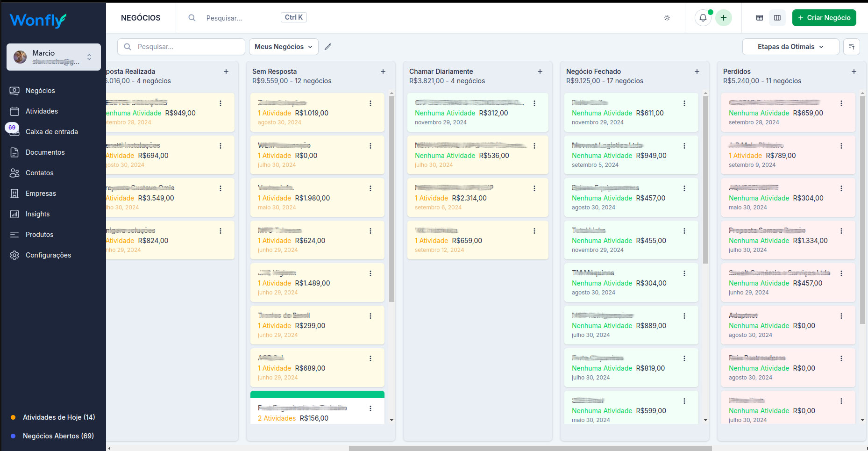Switch to list view layout icon
This screenshot has width=868, height=451.
click(x=760, y=18)
